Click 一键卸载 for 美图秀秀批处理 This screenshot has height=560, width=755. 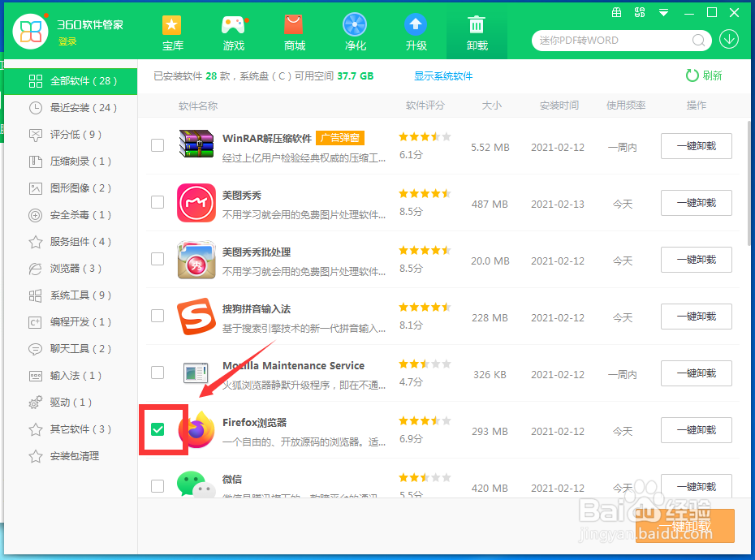click(697, 260)
